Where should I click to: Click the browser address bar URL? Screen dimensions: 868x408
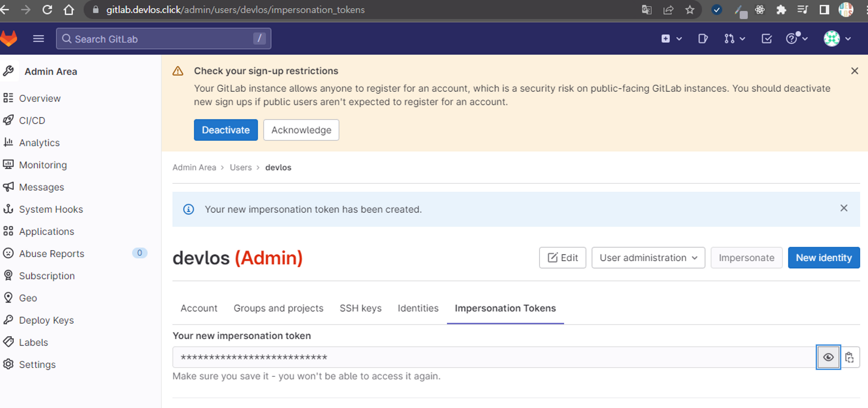coord(236,10)
